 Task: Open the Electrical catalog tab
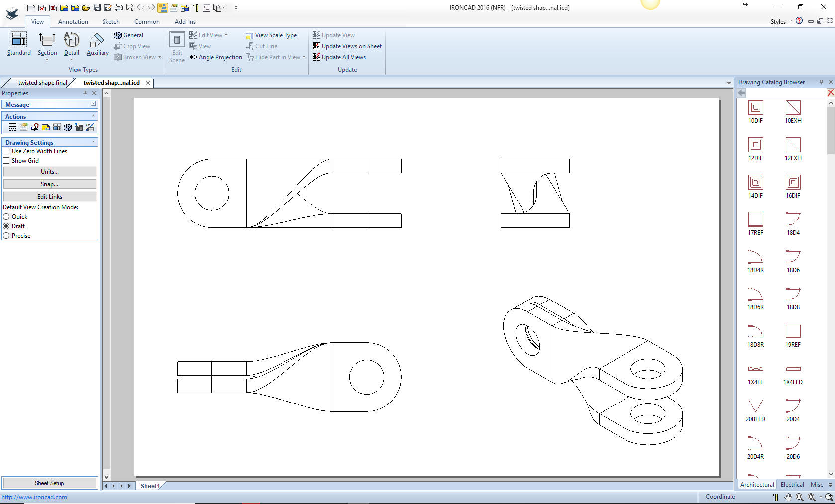tap(792, 485)
